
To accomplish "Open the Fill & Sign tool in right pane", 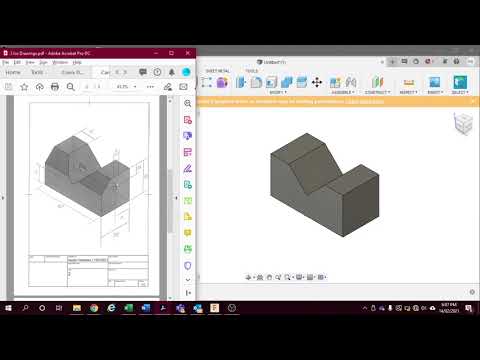I will (x=188, y=168).
